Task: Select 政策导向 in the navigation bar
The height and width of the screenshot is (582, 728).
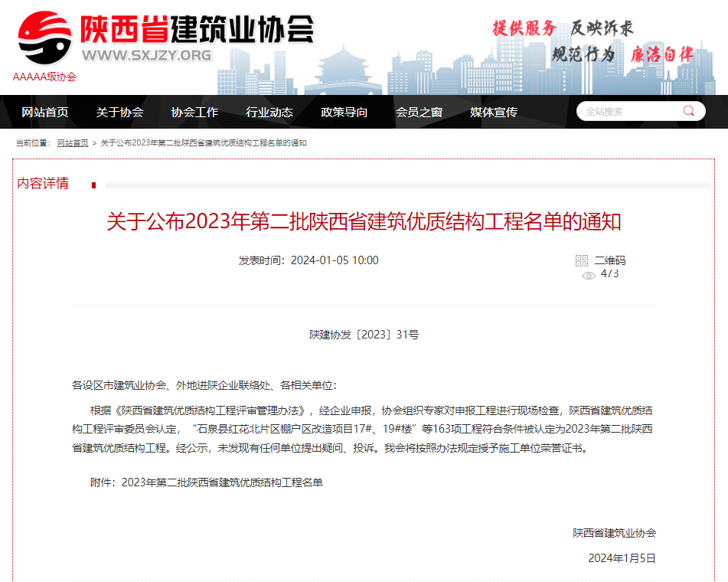Action: [x=344, y=112]
